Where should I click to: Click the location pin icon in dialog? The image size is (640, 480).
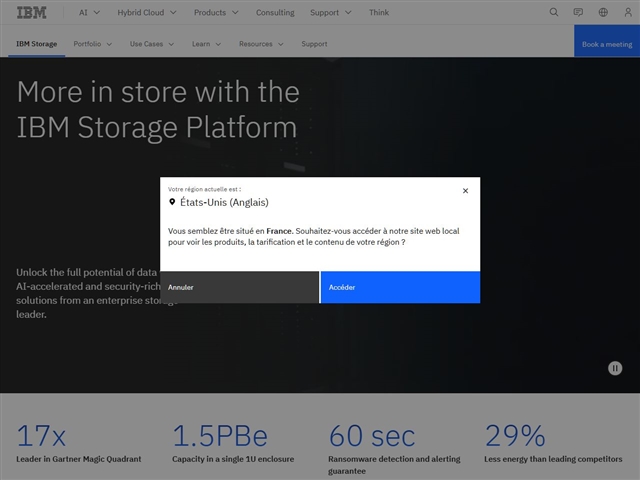tap(172, 202)
